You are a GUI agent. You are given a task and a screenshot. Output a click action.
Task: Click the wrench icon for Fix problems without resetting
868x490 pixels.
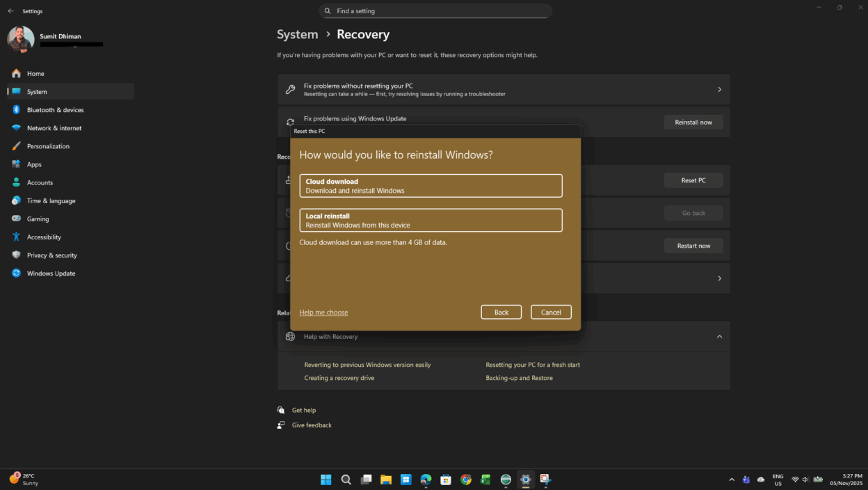pyautogui.click(x=290, y=89)
